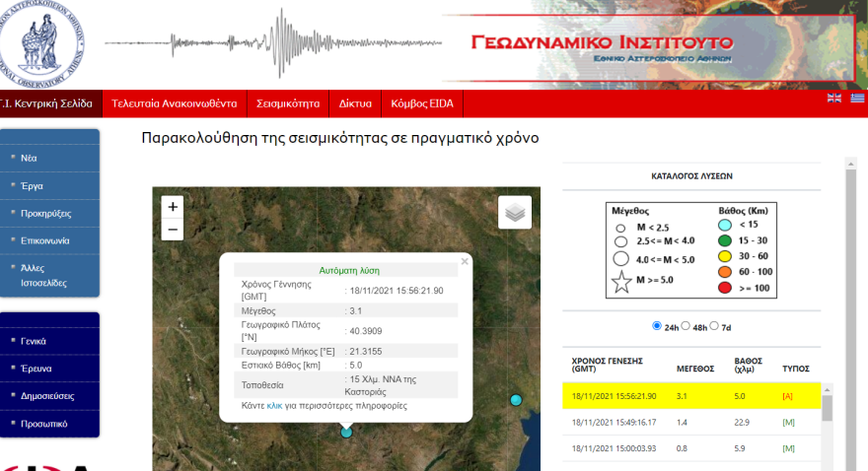Click the [A] type tag in yellow row

[787, 396]
